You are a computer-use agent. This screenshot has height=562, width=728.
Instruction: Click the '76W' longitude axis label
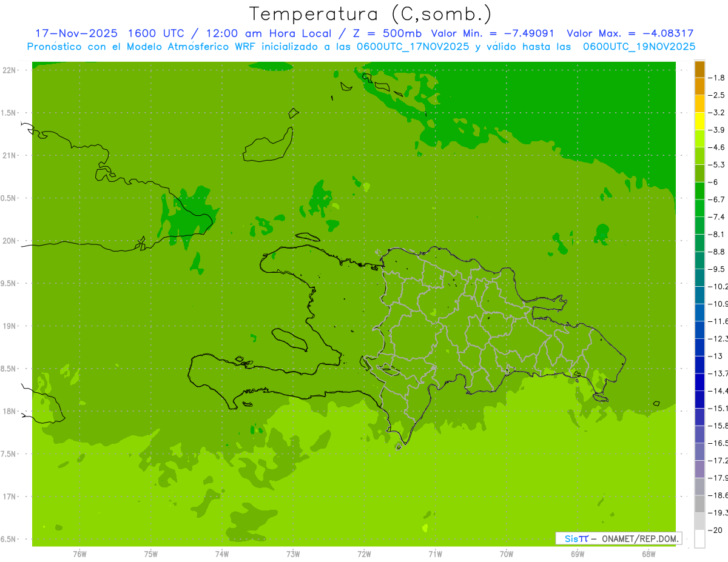80,554
